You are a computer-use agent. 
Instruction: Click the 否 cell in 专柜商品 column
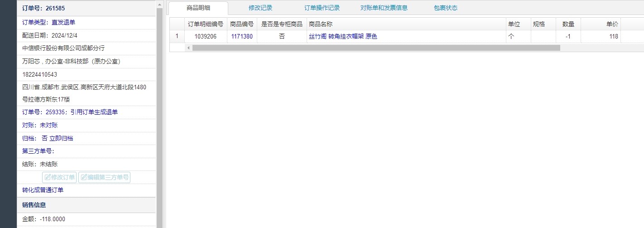coord(282,37)
